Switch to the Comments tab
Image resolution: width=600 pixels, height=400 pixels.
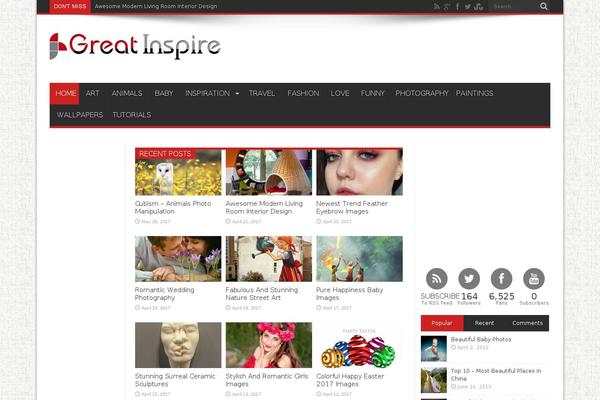pos(527,323)
